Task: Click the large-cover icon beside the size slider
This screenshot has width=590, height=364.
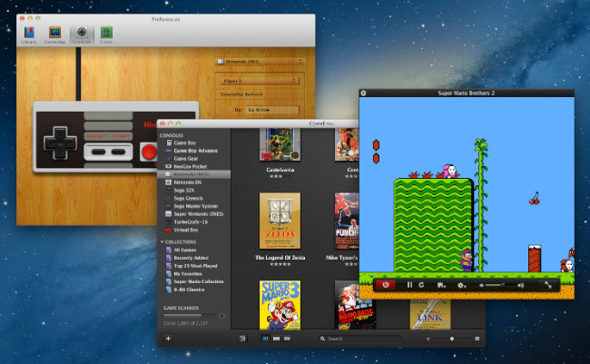Action: click(477, 339)
